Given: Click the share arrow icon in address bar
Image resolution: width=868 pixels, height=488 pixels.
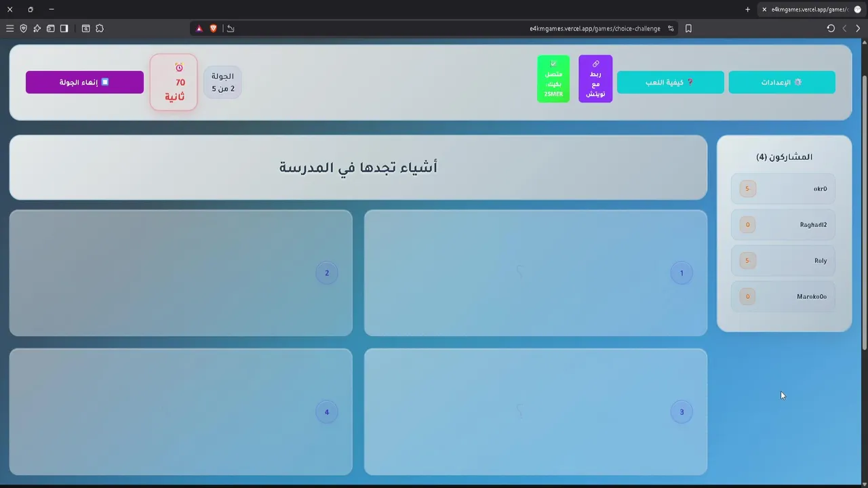Looking at the screenshot, I should click(231, 28).
